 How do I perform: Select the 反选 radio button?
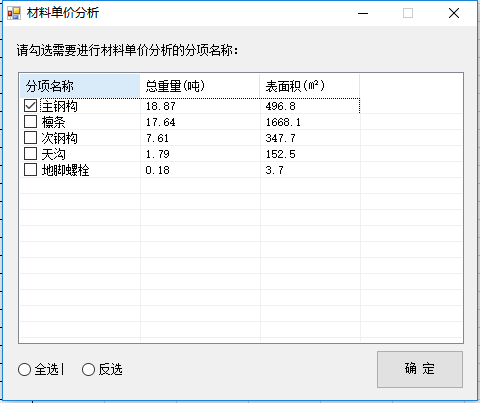88,370
